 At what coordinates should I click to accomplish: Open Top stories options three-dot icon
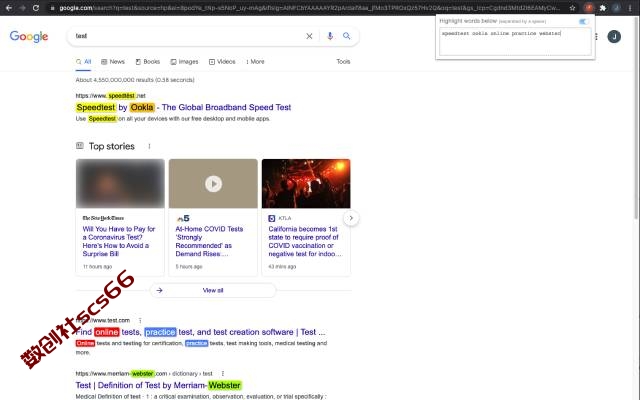coord(149,146)
